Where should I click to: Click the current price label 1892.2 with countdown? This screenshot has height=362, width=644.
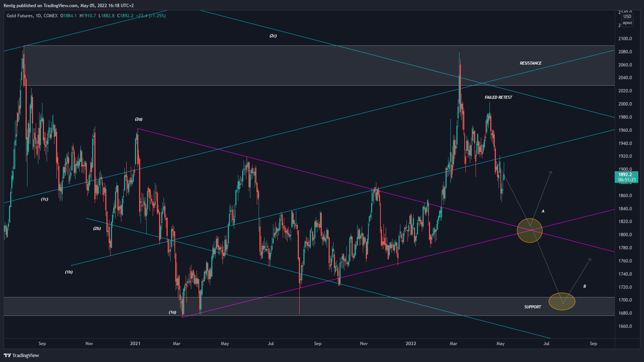tap(627, 177)
